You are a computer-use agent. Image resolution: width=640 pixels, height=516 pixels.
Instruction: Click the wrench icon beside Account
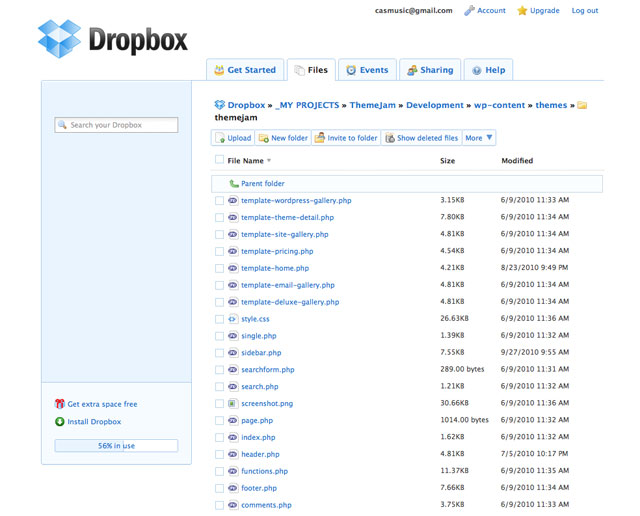pos(469,11)
